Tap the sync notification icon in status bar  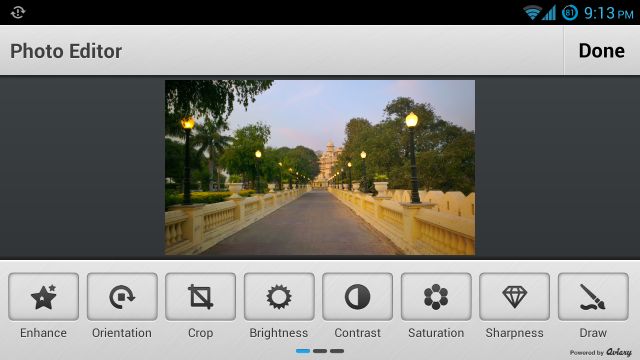click(18, 13)
